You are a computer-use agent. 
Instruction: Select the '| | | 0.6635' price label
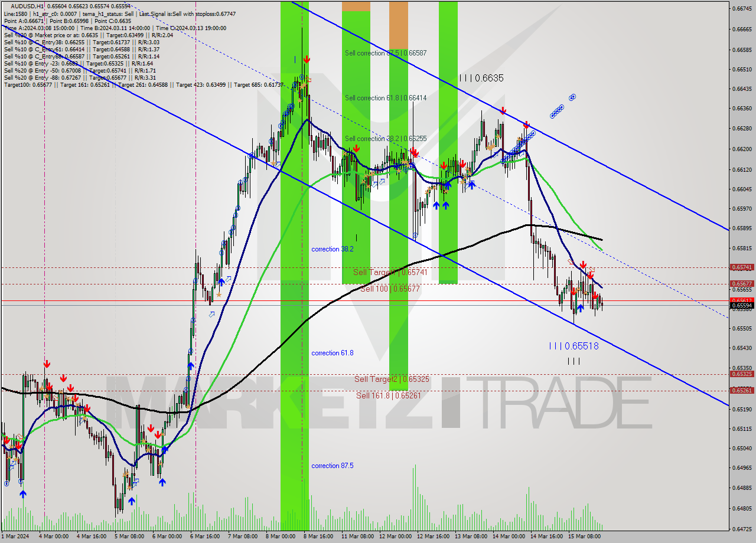click(481, 78)
